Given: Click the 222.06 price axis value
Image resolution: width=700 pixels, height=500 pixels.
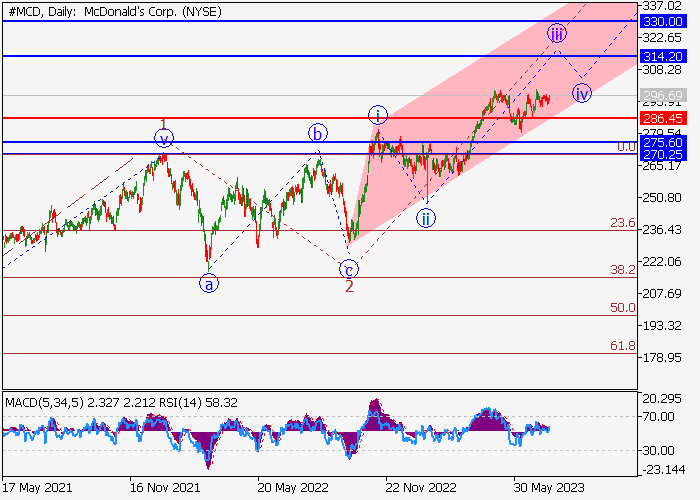Looking at the screenshot, I should click(662, 262).
